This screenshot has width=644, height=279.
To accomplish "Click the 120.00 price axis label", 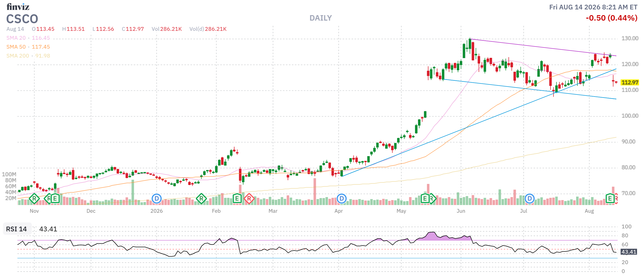I will (x=630, y=64).
